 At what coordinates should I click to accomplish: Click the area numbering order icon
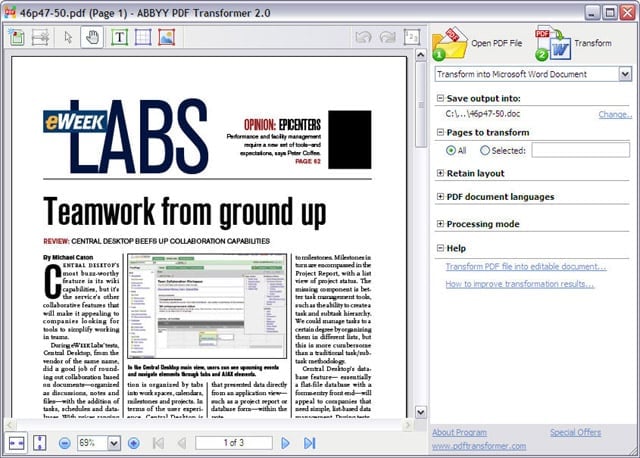coord(411,37)
